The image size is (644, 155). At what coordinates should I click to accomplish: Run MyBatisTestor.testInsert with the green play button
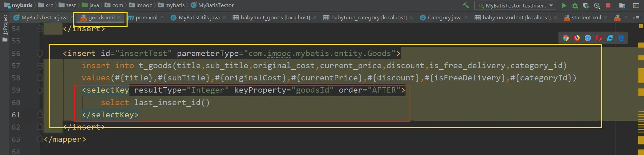pos(564,5)
